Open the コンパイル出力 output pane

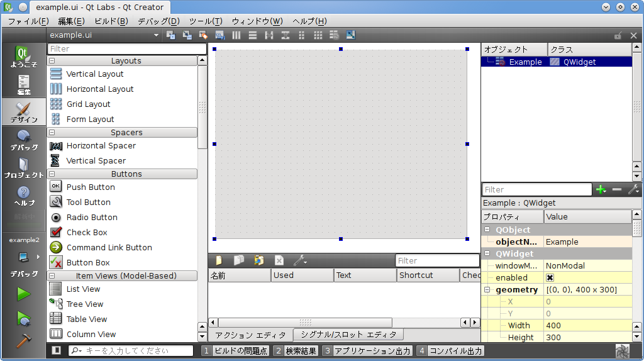(450, 351)
